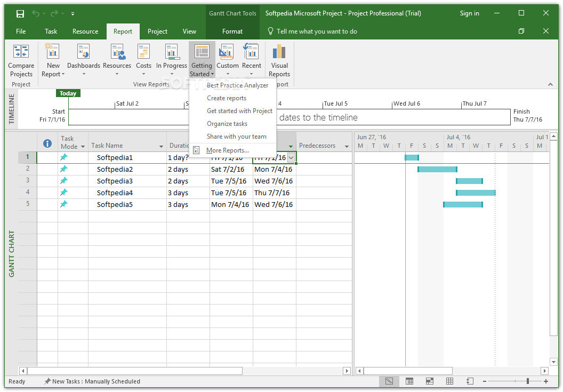Switch to Resource Sheet view in status bar
Viewport: 563px width, 392px height.
449,381
